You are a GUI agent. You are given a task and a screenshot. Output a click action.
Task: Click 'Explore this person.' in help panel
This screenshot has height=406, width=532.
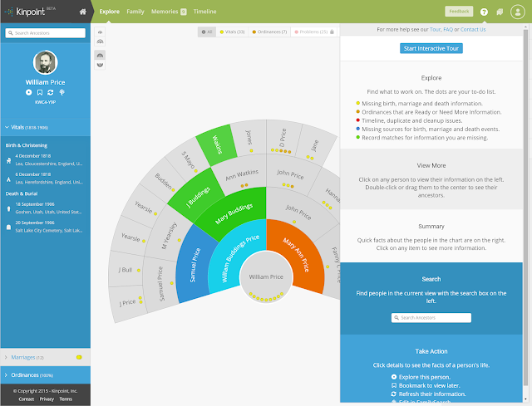point(425,377)
